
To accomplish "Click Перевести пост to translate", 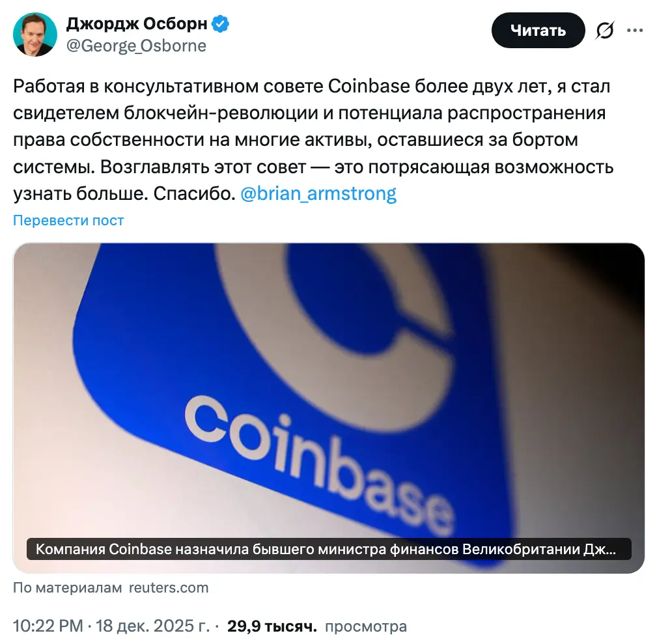I will pyautogui.click(x=68, y=220).
